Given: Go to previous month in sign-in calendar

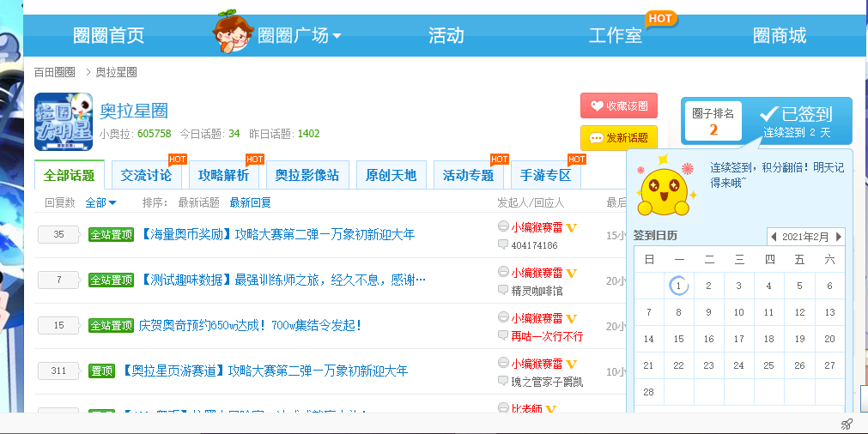Looking at the screenshot, I should click(x=774, y=237).
